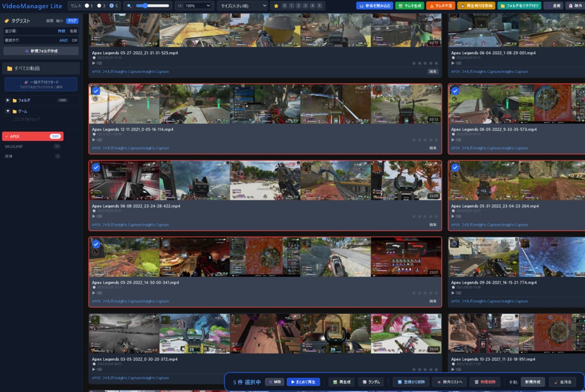This screenshot has height=392, width=585.
Task: Click the まとめて再生 play-all button
Action: 303,382
